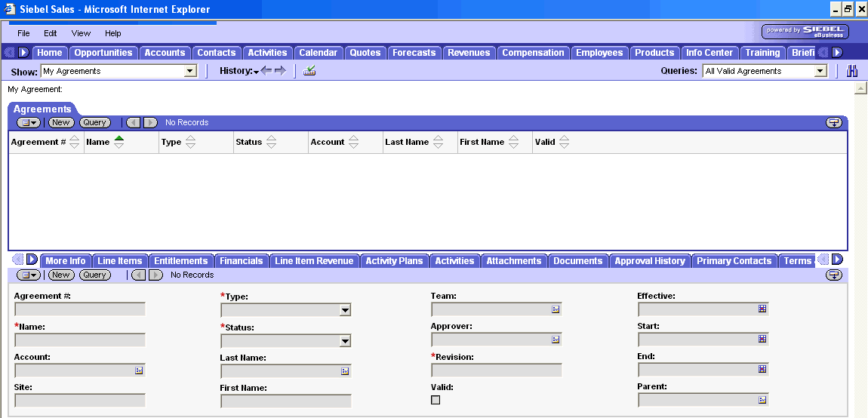Open the Entitlements view tab

pos(181,261)
